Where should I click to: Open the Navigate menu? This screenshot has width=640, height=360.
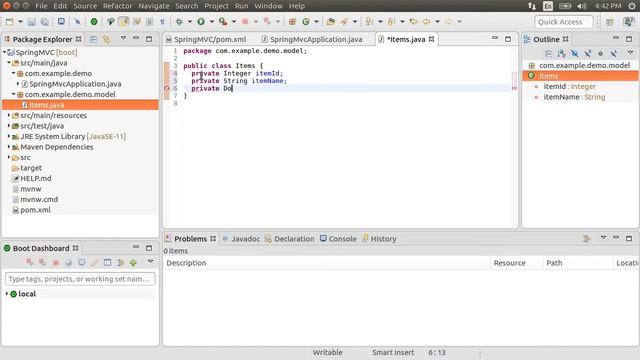(x=154, y=6)
